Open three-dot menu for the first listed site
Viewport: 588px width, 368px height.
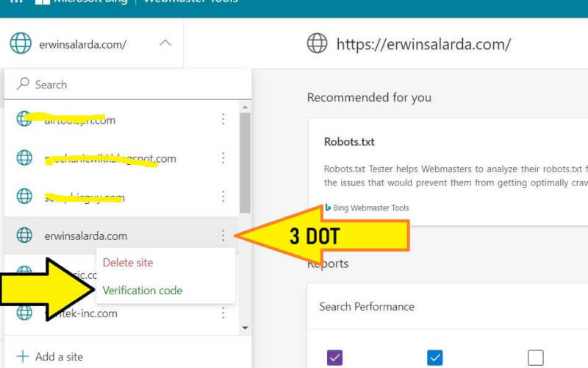223,119
